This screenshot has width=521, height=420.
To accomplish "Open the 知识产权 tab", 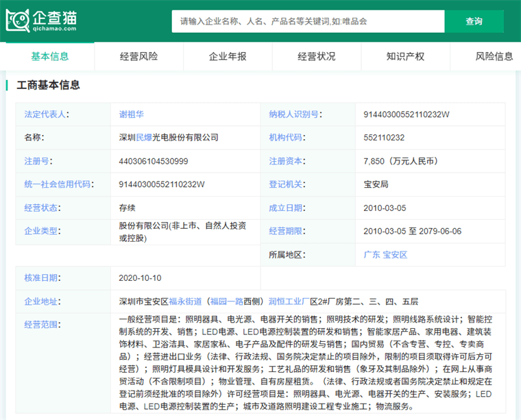I will (x=405, y=56).
